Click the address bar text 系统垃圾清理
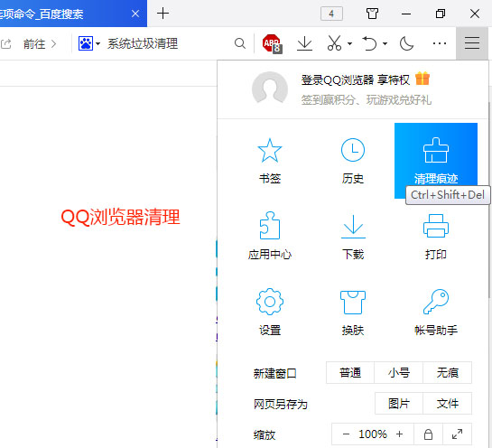This screenshot has height=448, width=492. click(143, 43)
